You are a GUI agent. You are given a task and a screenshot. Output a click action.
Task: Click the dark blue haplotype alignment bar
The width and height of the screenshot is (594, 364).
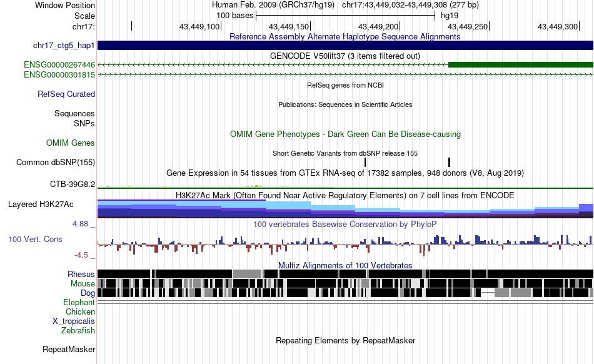pyautogui.click(x=345, y=46)
